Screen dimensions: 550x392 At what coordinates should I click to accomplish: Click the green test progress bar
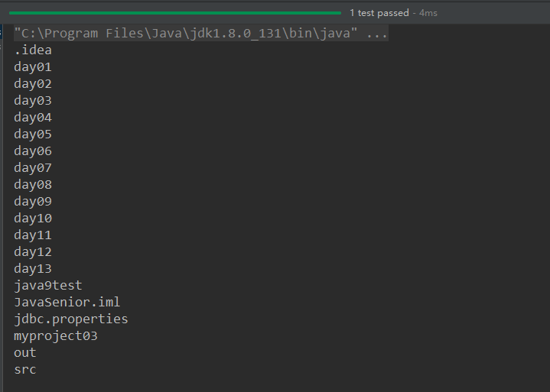[x=175, y=13]
